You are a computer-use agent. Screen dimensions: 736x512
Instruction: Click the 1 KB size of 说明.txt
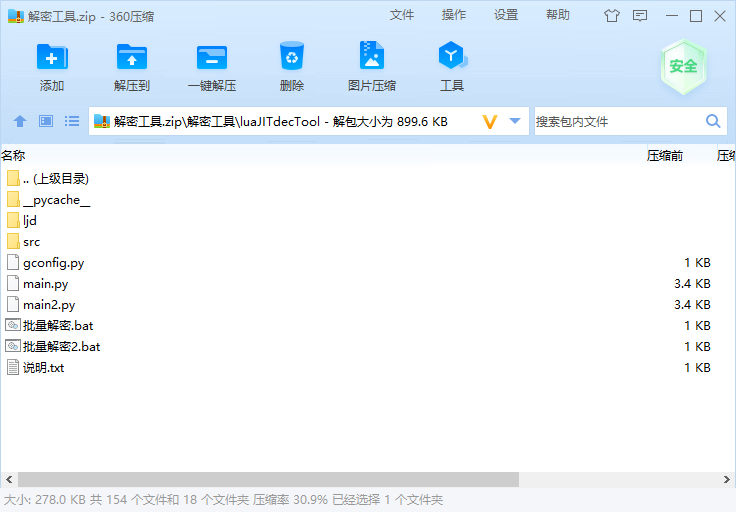click(x=697, y=367)
